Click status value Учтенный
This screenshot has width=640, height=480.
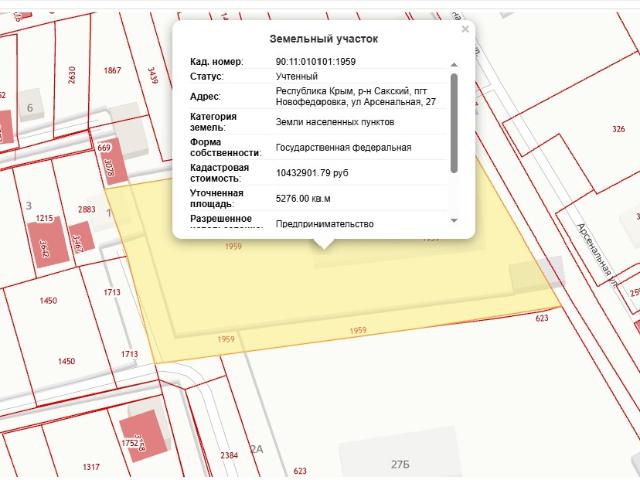tap(297, 76)
